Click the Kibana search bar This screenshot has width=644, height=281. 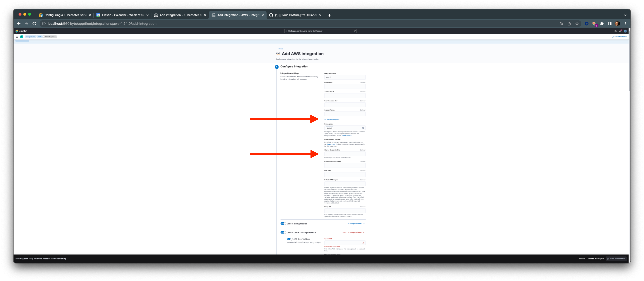[x=321, y=31]
